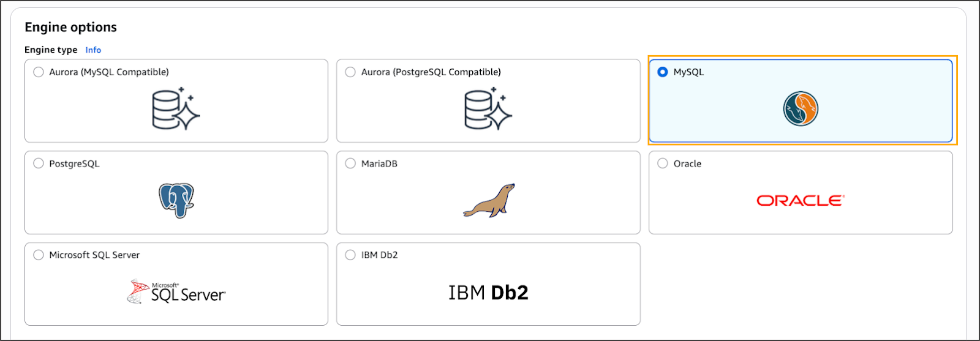Choose the MariaDB radio button

coord(350,163)
